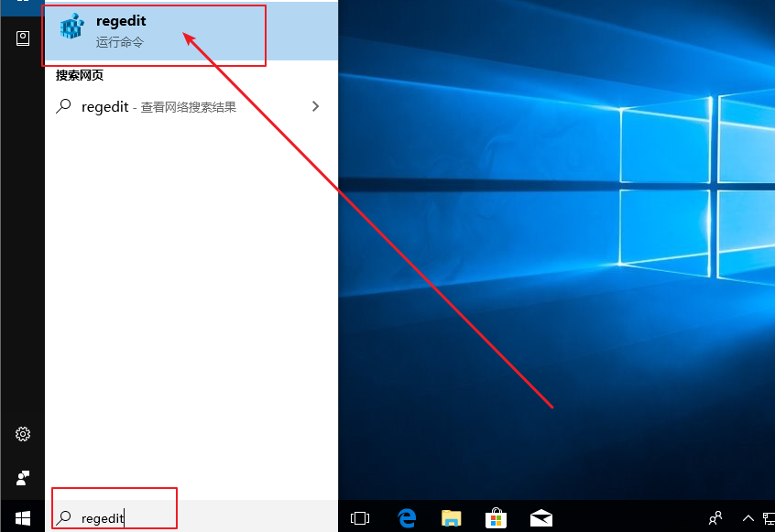This screenshot has width=775, height=532.
Task: Show hidden tray icons with up arrow
Action: pyautogui.click(x=748, y=517)
